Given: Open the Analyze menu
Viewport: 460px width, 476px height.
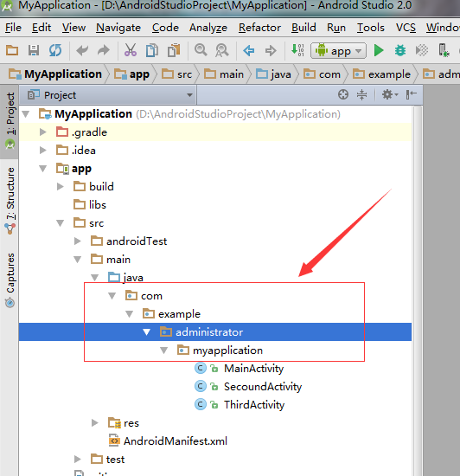Looking at the screenshot, I should tap(208, 28).
